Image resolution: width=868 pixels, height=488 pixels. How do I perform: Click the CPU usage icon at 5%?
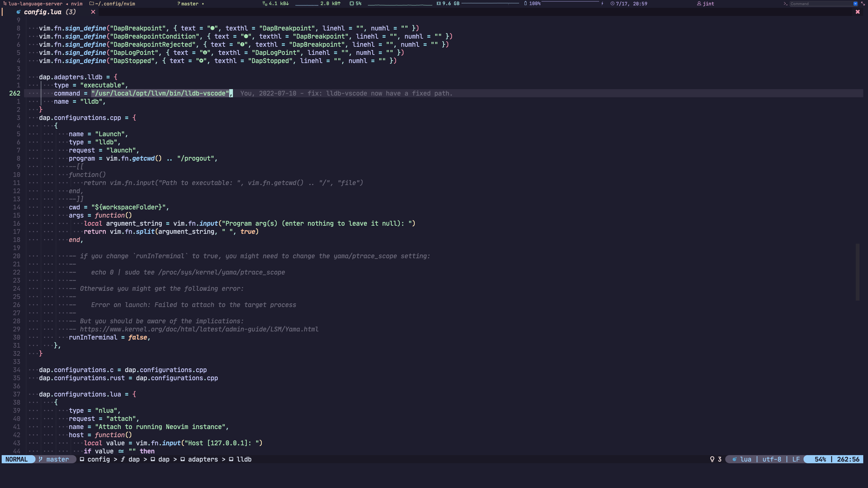[x=352, y=4]
